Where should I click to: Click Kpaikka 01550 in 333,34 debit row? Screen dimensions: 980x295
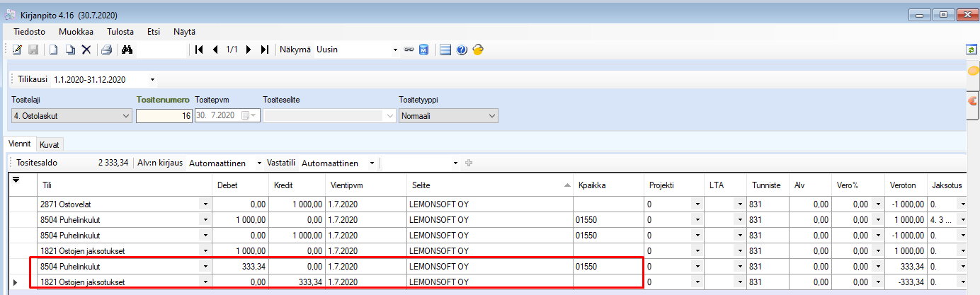click(x=608, y=266)
